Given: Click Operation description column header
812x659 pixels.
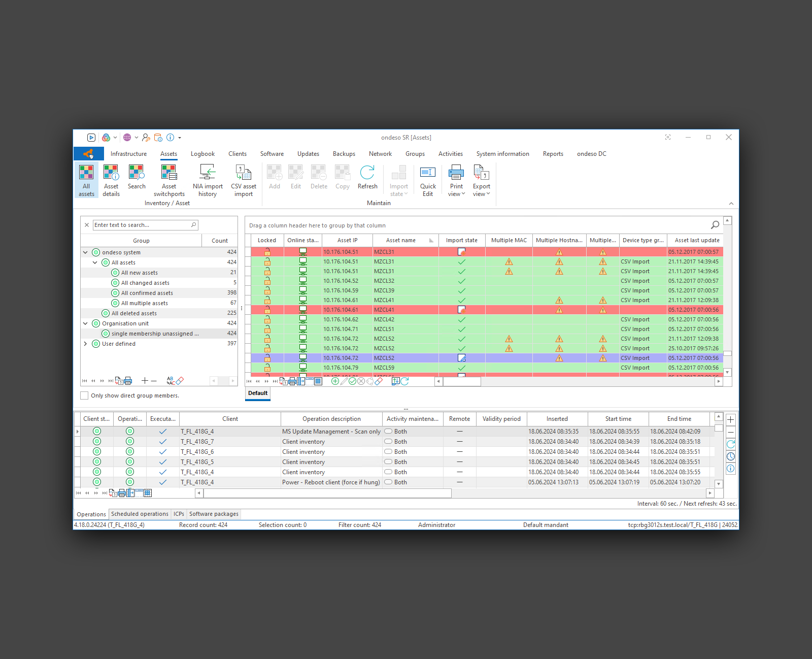Looking at the screenshot, I should pos(331,419).
